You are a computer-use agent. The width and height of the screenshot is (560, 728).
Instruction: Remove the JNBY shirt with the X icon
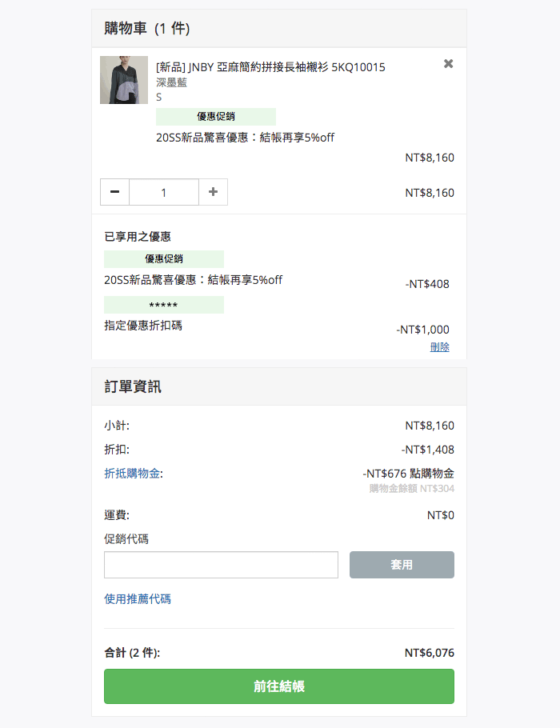click(448, 64)
